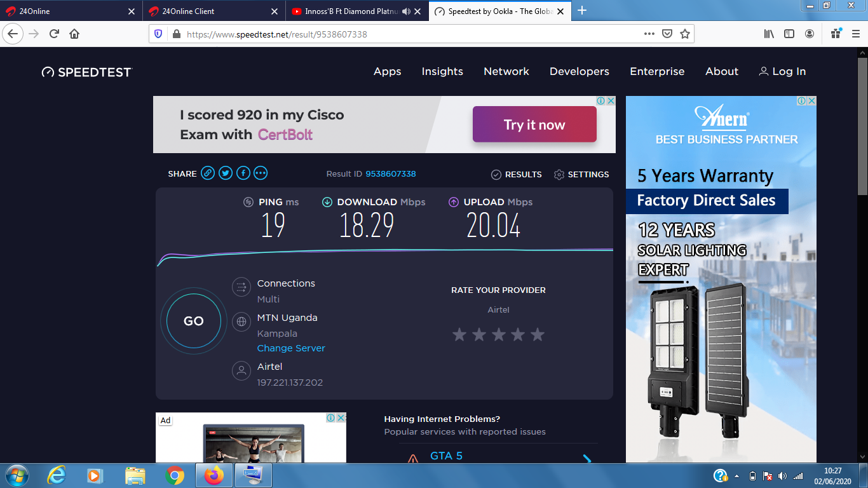
Task: Expand GTA 5 reported issues arrow
Action: coord(587,459)
